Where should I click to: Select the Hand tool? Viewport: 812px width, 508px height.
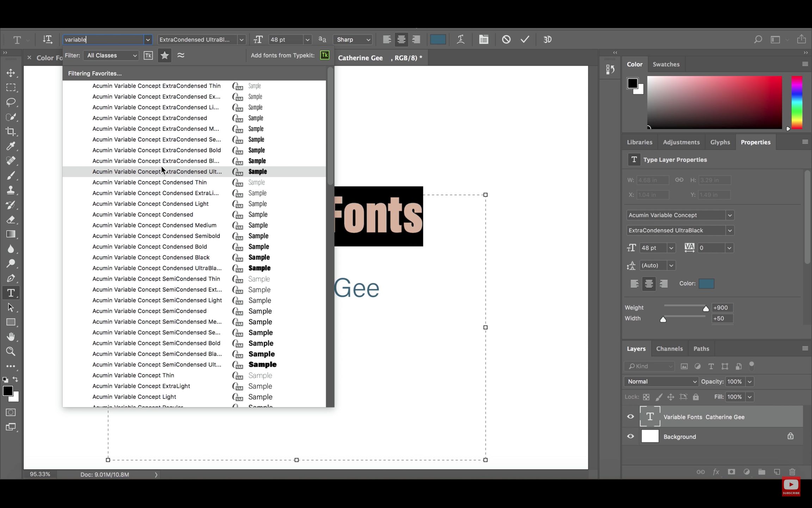click(11, 337)
